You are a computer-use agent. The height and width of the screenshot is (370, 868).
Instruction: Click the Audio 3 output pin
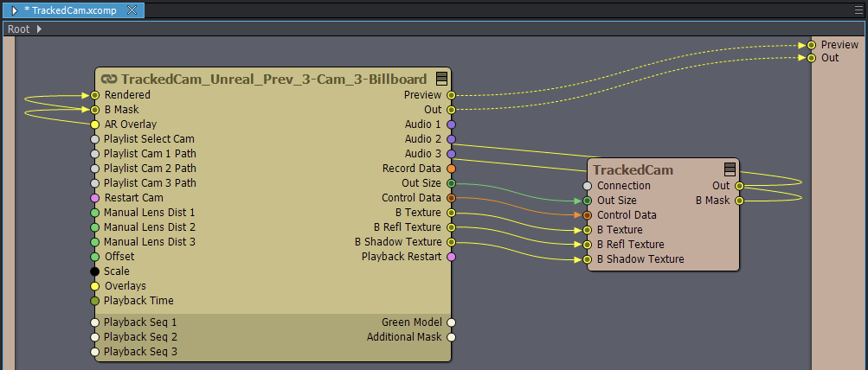tap(451, 154)
